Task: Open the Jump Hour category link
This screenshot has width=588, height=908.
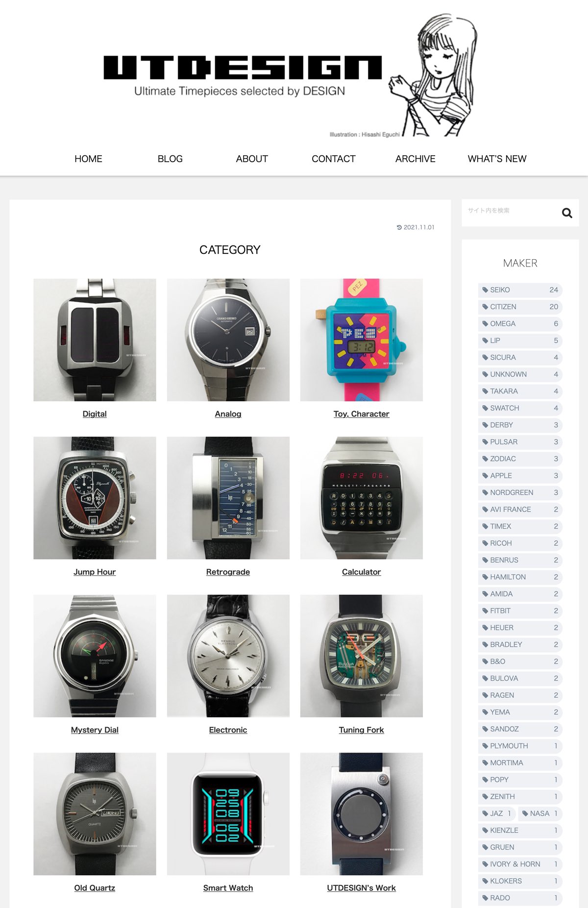Action: coord(95,572)
